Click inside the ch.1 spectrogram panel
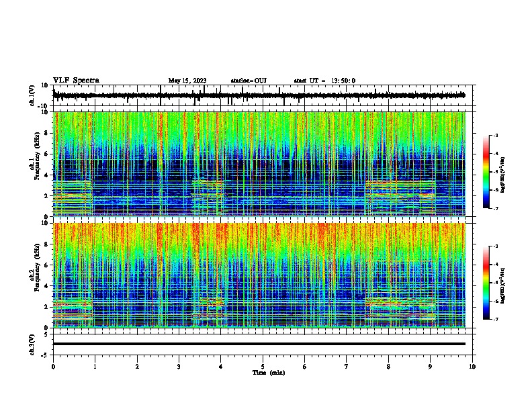Image resolution: width=532 pixels, height=411 pixels. pyautogui.click(x=259, y=164)
